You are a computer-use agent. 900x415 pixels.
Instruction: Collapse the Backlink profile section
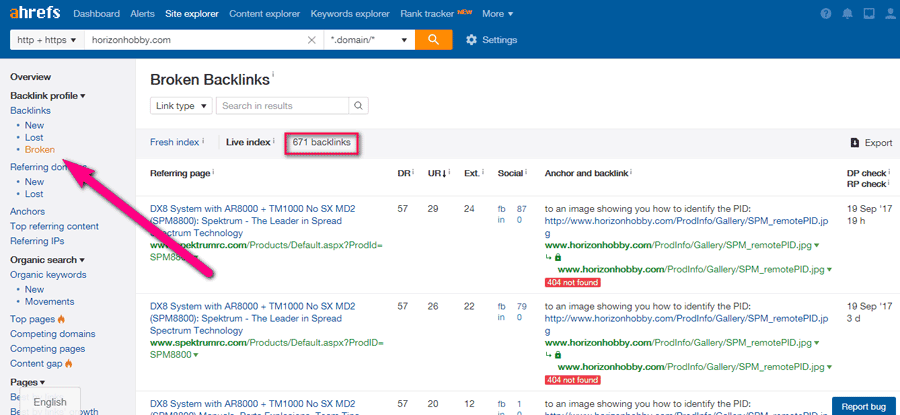point(48,96)
